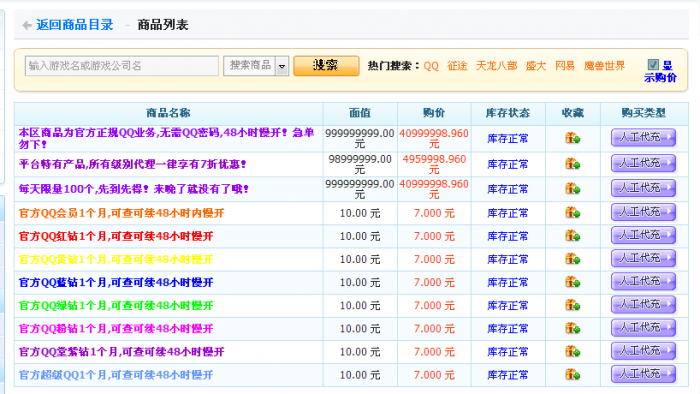700x394 pixels.
Task: Focus the game name search input field
Action: [122, 66]
